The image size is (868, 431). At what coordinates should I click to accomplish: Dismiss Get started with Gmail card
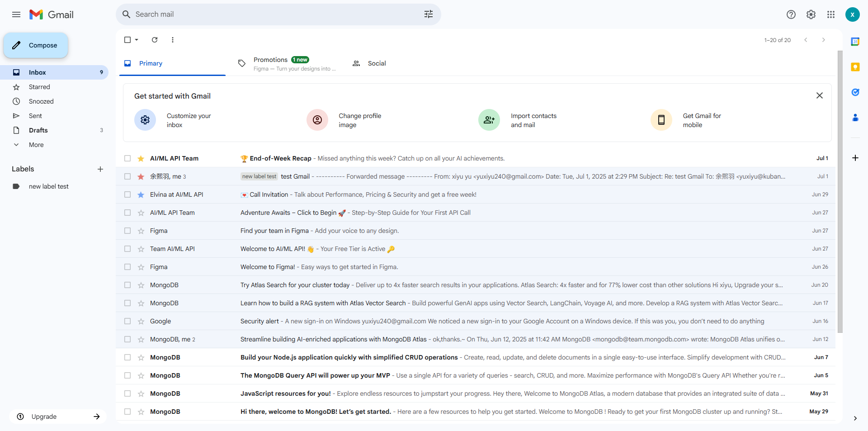pos(820,95)
